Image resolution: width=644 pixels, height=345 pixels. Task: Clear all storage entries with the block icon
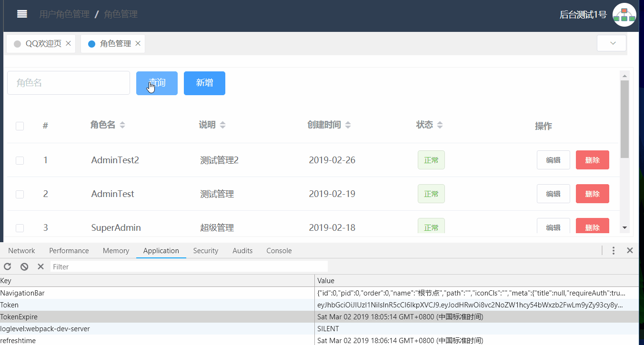click(x=24, y=266)
